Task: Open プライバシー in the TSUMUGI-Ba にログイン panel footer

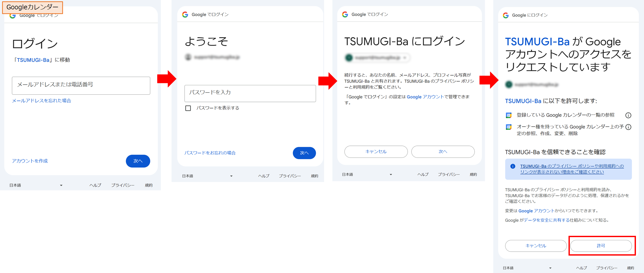Action: pos(449,174)
